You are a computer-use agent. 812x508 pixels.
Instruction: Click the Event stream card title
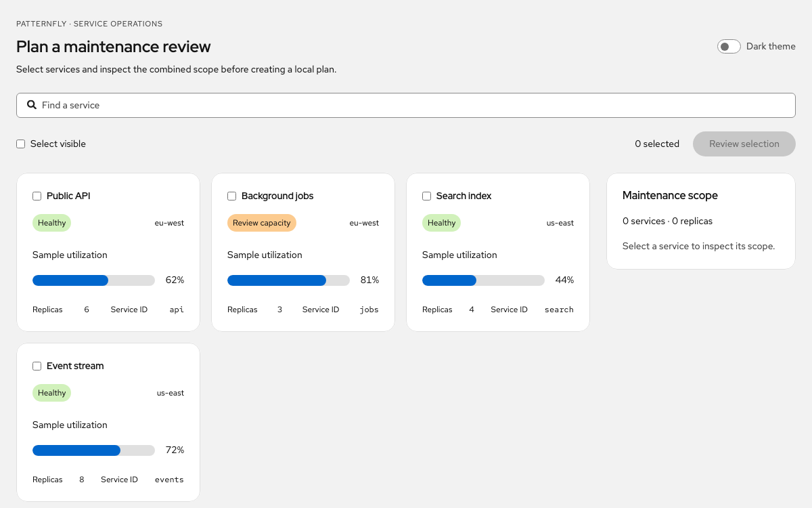click(x=75, y=366)
